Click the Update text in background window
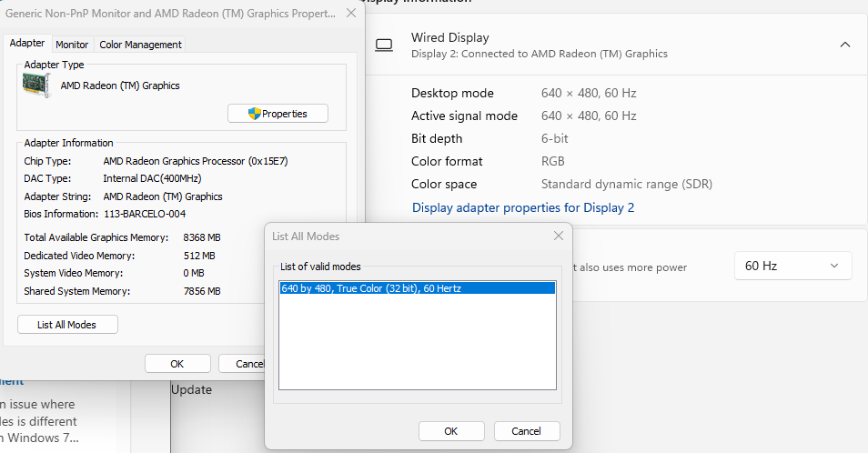Image resolution: width=868 pixels, height=453 pixels. [x=192, y=389]
